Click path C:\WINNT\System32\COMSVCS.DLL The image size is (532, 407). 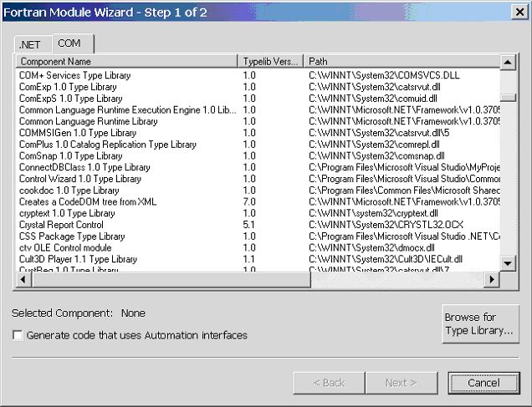click(384, 75)
